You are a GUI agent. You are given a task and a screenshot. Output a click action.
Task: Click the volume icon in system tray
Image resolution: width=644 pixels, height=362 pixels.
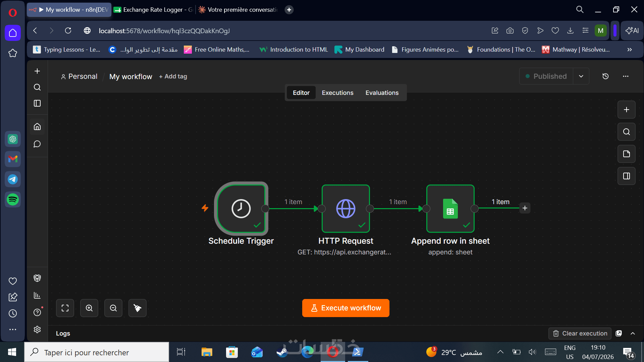pyautogui.click(x=532, y=352)
